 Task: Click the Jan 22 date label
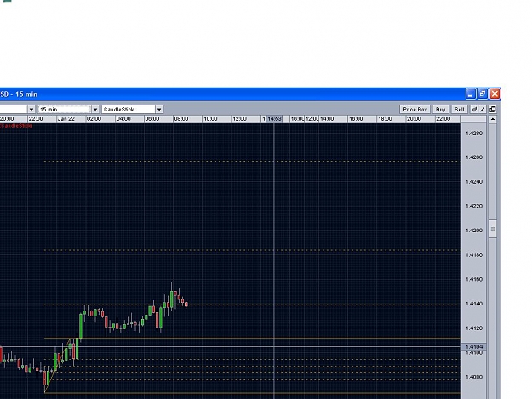click(x=66, y=118)
